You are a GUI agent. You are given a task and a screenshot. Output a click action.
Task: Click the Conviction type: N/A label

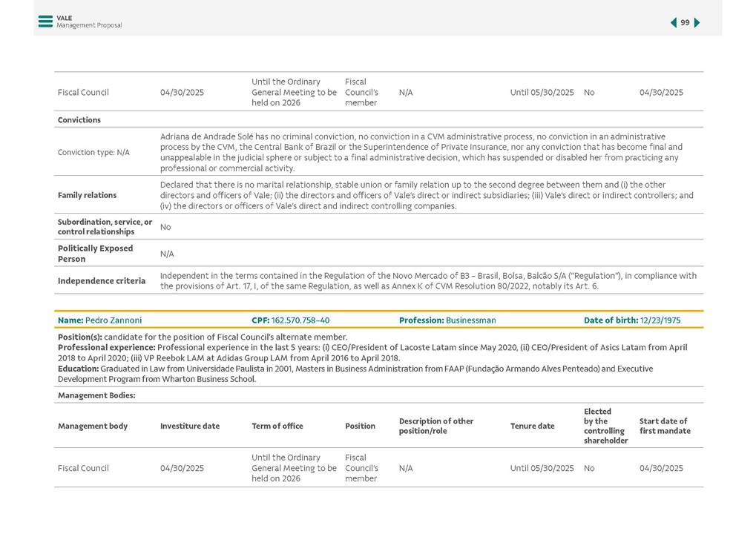coord(93,153)
